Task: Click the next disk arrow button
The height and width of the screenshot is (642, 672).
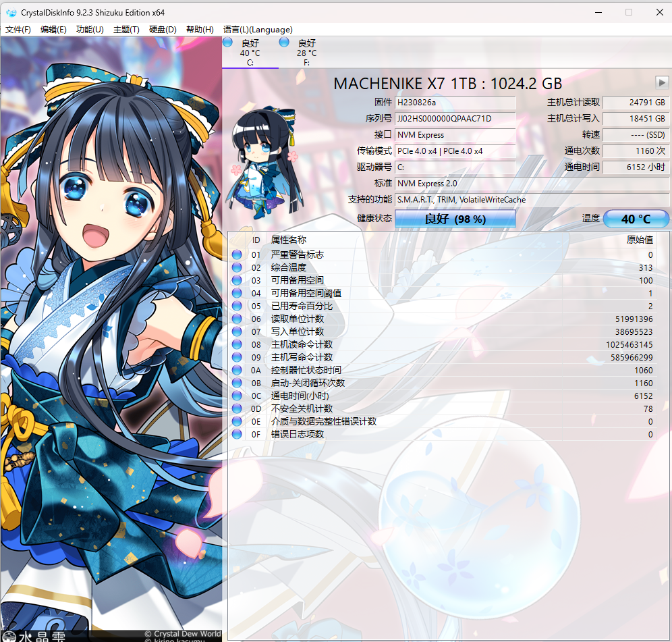Action: [x=662, y=82]
